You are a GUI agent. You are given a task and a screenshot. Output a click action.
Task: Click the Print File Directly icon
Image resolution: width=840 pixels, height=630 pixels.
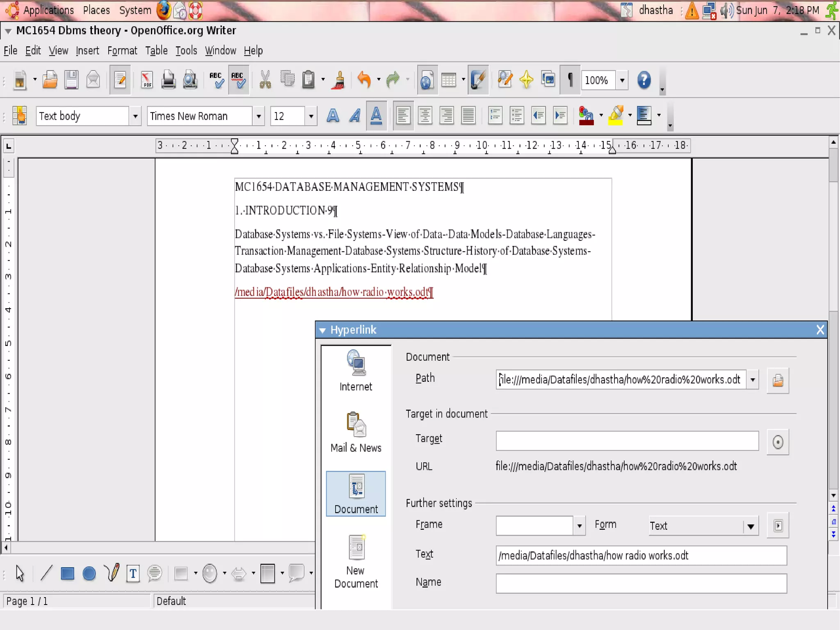(x=168, y=80)
